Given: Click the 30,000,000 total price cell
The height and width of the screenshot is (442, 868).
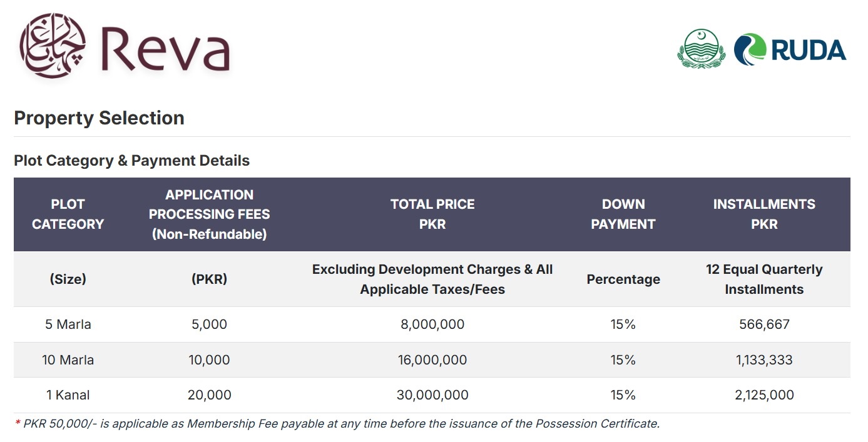Looking at the screenshot, I should [432, 395].
